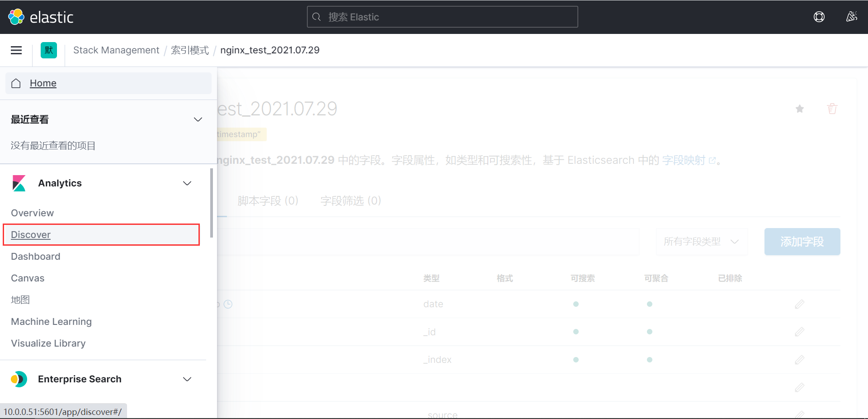Open Discover in Analytics menu
This screenshot has width=868, height=419.
point(31,235)
